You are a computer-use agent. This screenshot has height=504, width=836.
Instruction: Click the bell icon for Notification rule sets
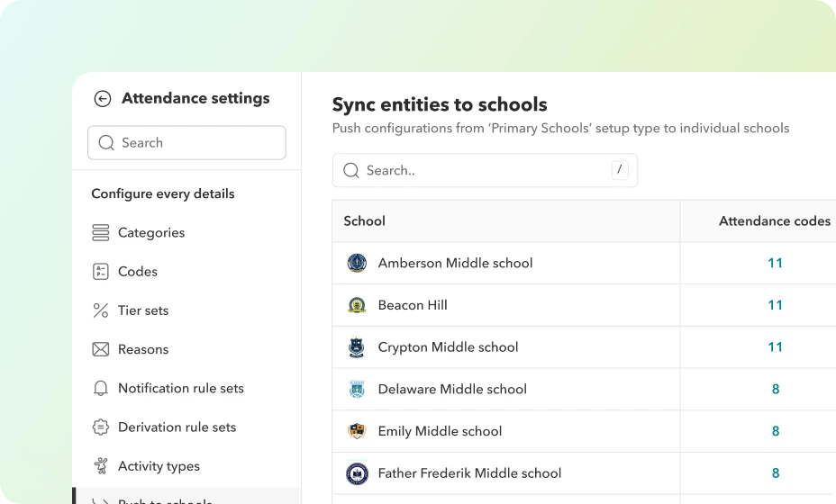(x=101, y=389)
